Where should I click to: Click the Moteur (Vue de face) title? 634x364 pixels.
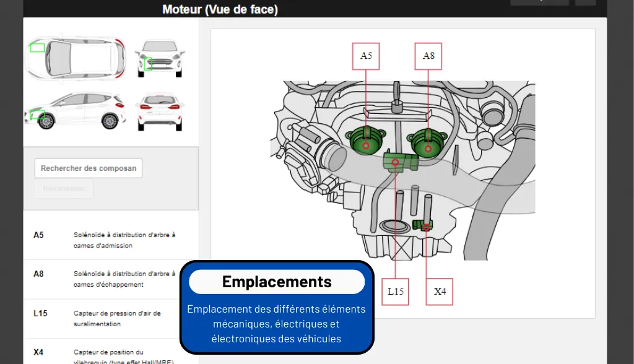(x=220, y=9)
